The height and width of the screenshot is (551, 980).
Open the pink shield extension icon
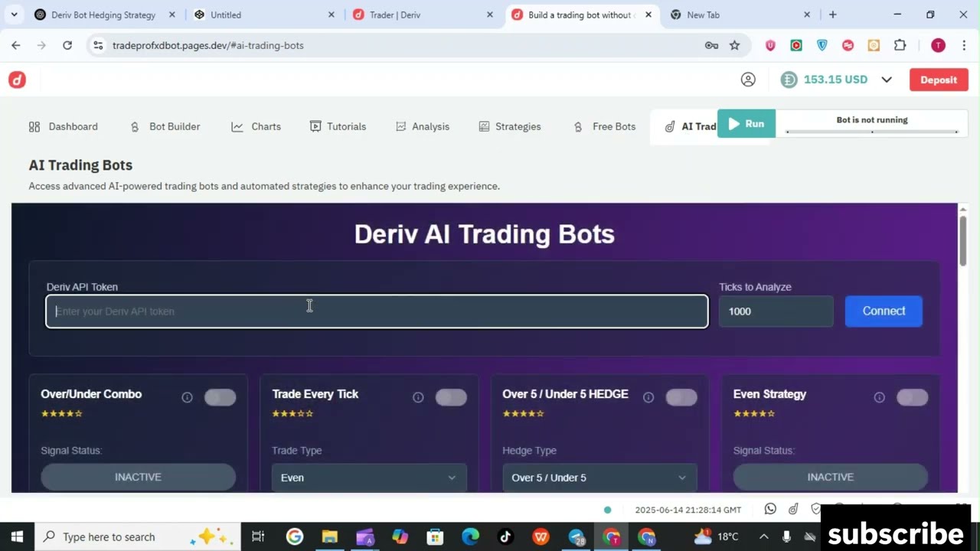coord(770,45)
